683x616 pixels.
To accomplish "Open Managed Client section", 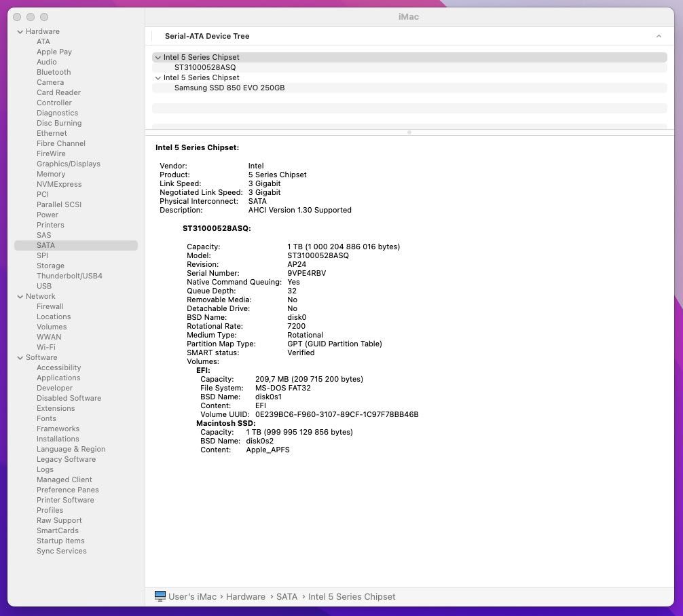I will 64,479.
